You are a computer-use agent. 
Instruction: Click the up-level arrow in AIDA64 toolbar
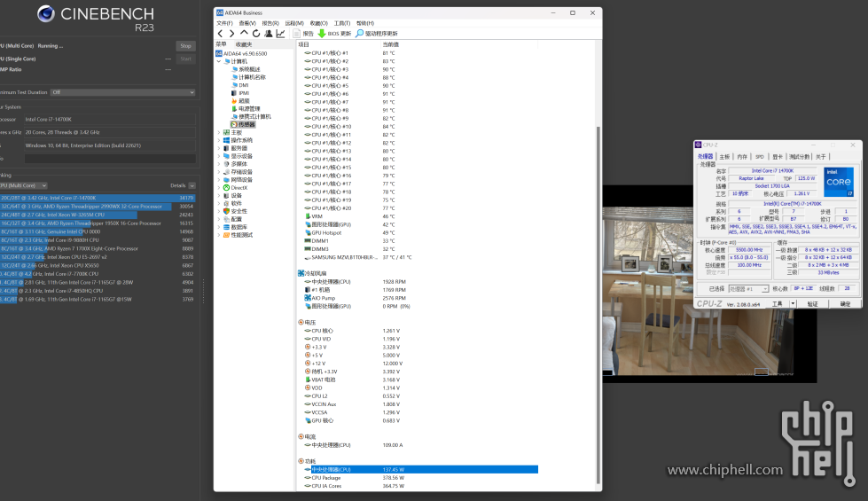(x=244, y=34)
